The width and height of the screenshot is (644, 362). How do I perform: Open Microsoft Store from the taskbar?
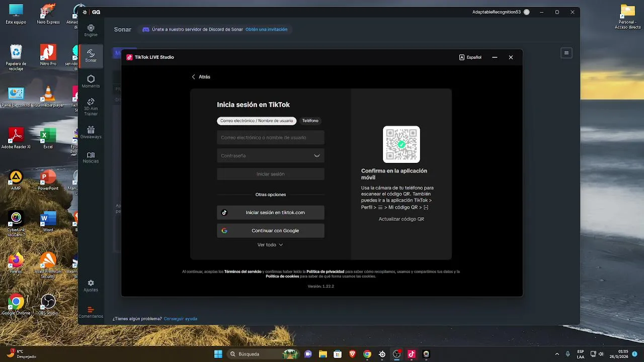pyautogui.click(x=338, y=354)
